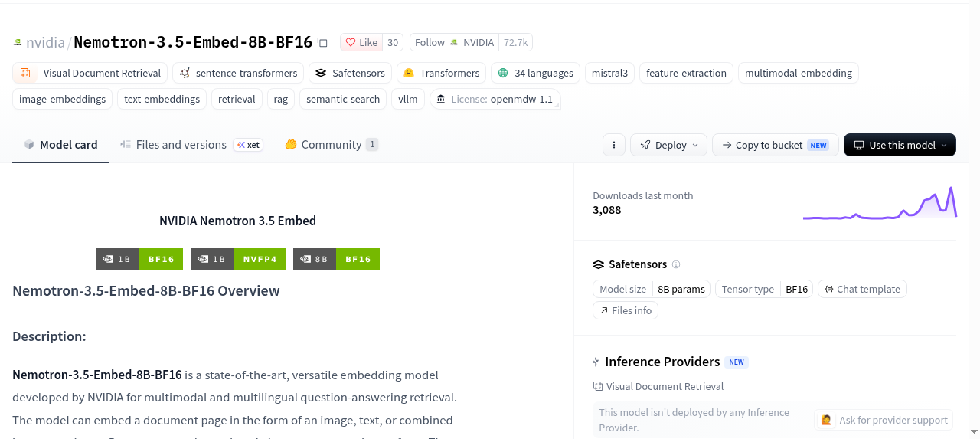
Task: Click Downloads last month value 3,088
Action: tap(607, 210)
